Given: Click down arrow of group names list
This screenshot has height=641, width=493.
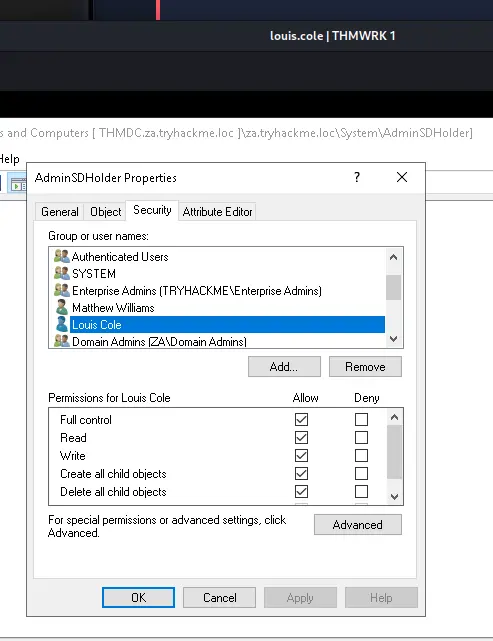Looking at the screenshot, I should coord(394,339).
